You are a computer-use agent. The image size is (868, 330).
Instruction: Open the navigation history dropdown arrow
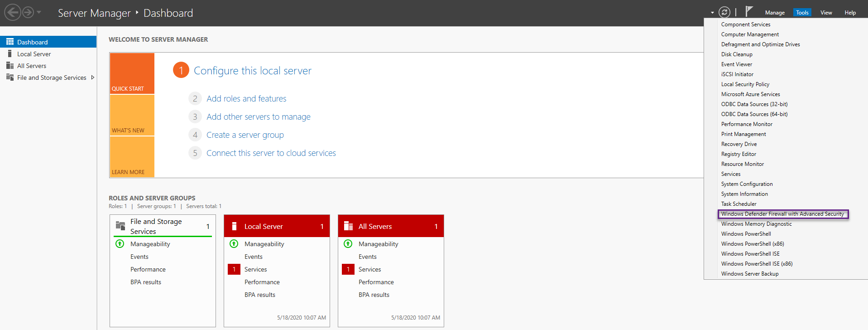(39, 12)
